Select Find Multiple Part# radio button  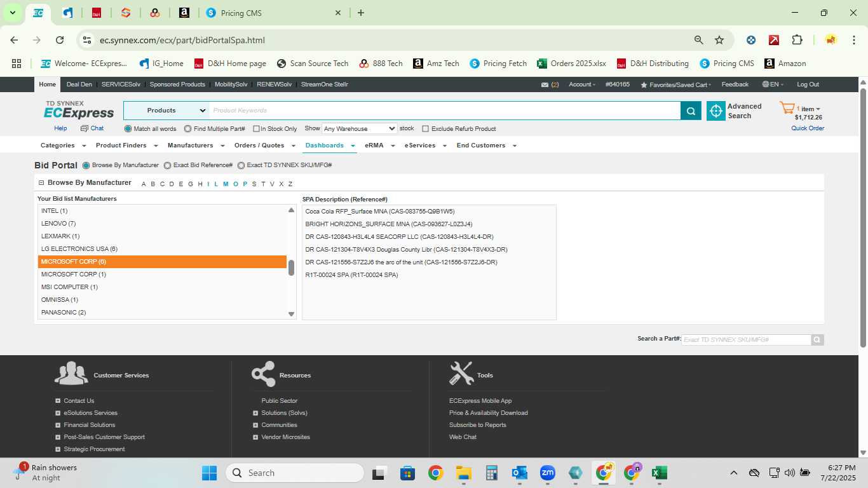click(x=187, y=128)
